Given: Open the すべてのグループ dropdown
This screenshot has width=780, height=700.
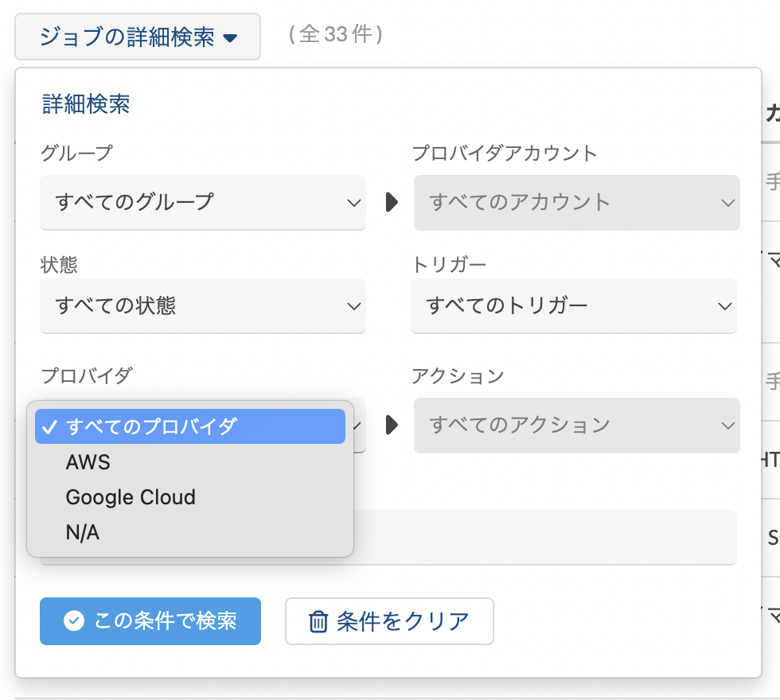Looking at the screenshot, I should tap(202, 203).
